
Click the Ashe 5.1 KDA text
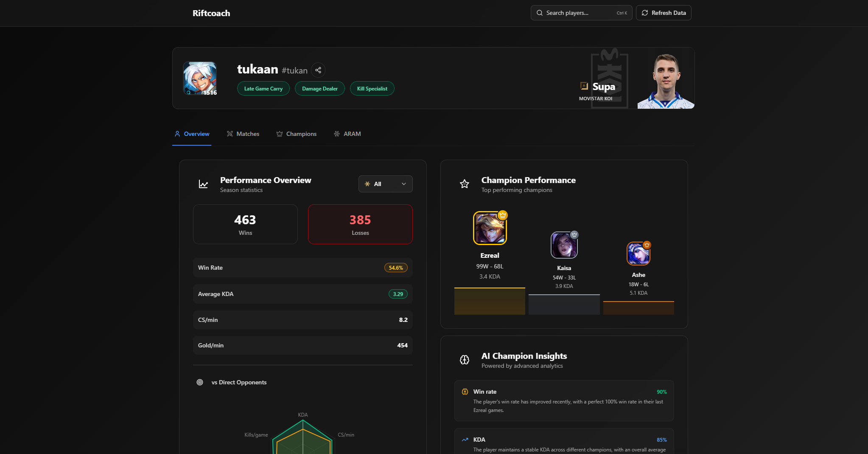[638, 293]
